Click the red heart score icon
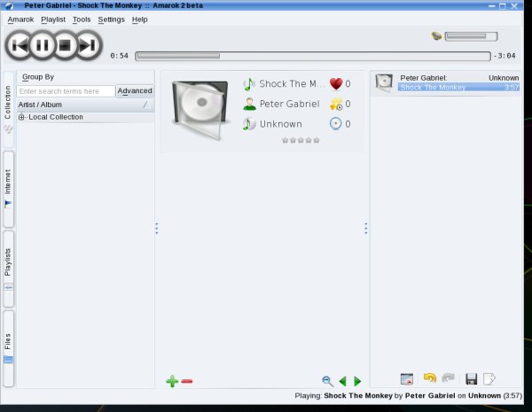 click(x=336, y=84)
